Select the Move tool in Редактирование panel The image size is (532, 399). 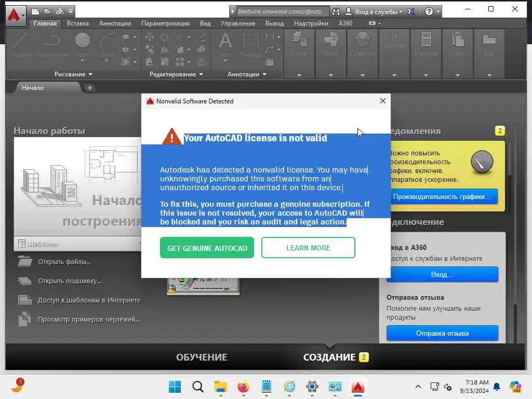tap(149, 37)
